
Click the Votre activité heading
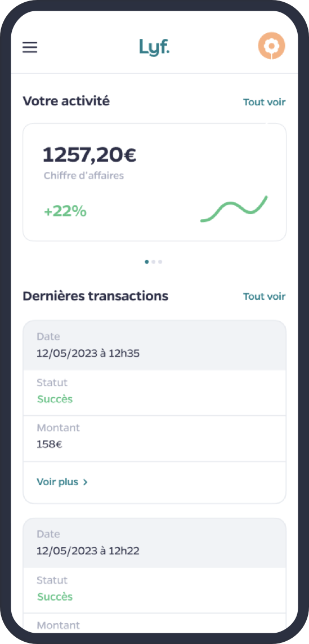point(66,101)
